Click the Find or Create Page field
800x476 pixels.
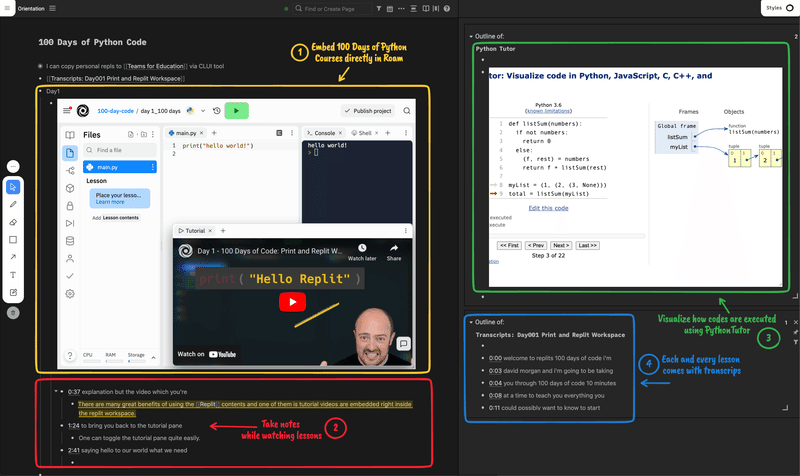pos(332,9)
